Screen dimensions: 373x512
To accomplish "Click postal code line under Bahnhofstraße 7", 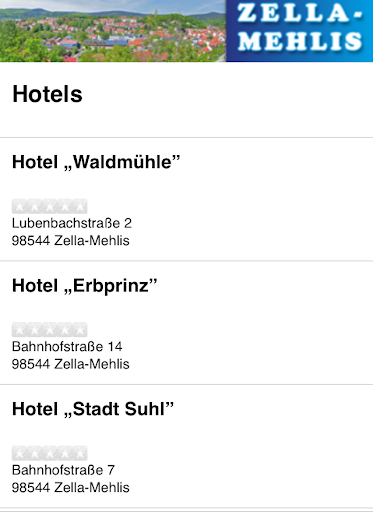I will point(71,487).
